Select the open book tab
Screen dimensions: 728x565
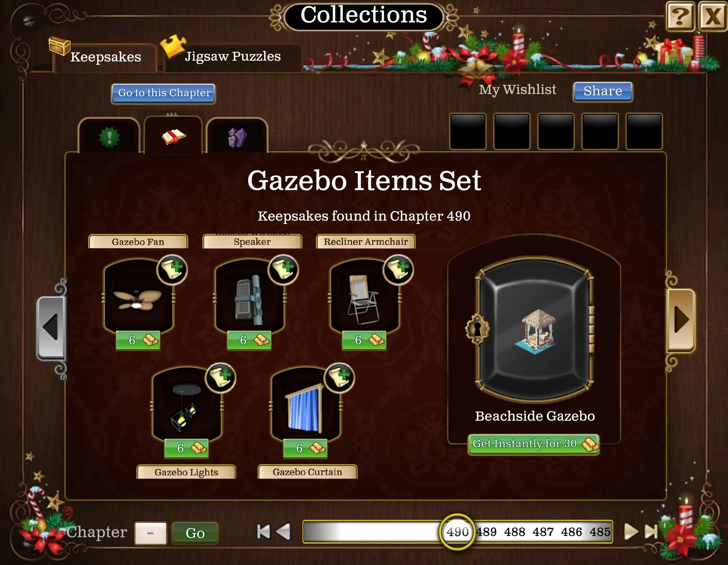pos(173,135)
